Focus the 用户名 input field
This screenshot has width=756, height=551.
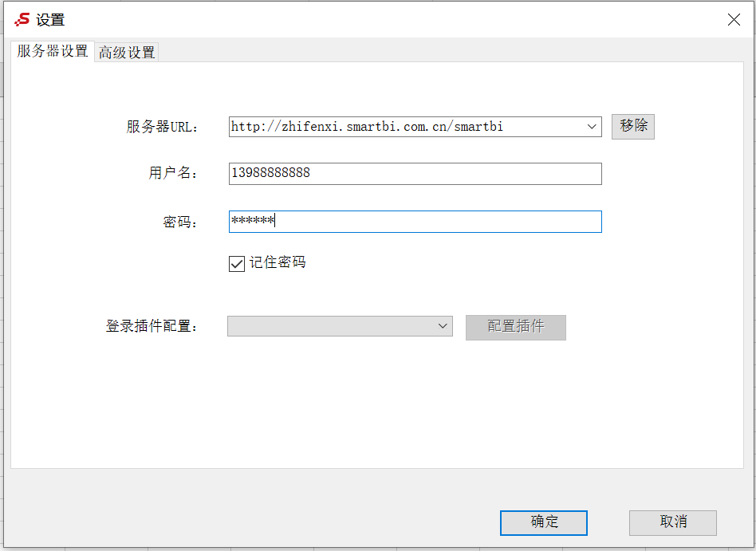[415, 174]
